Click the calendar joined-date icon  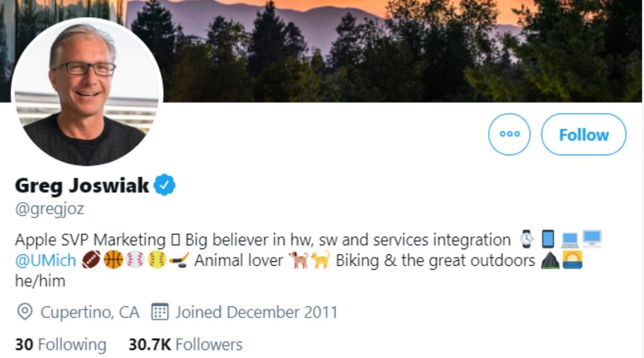[160, 312]
